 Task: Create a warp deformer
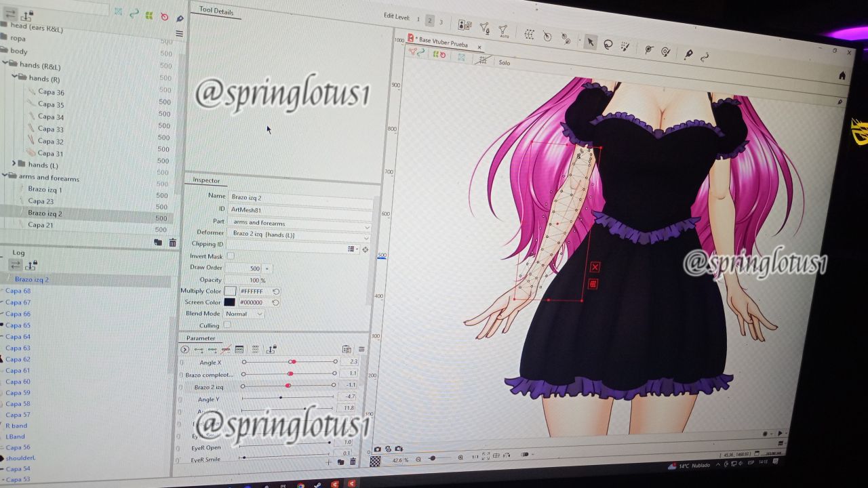tap(529, 35)
